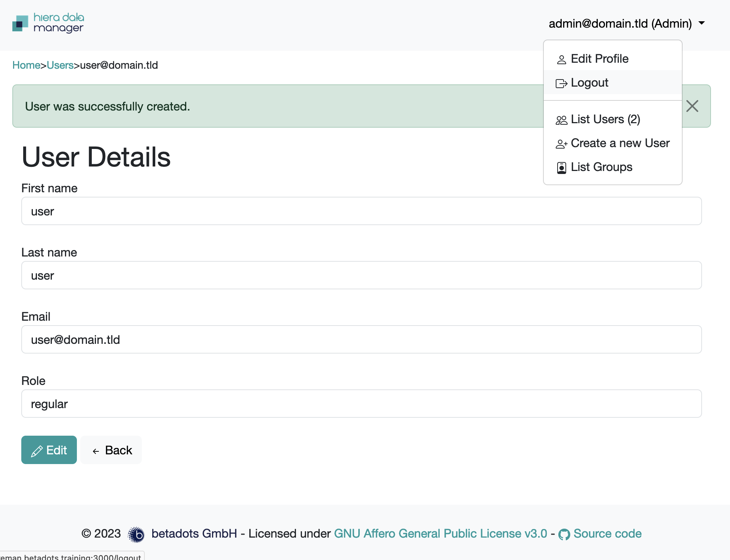The image size is (730, 560).
Task: Select Create a new User option
Action: pos(612,143)
